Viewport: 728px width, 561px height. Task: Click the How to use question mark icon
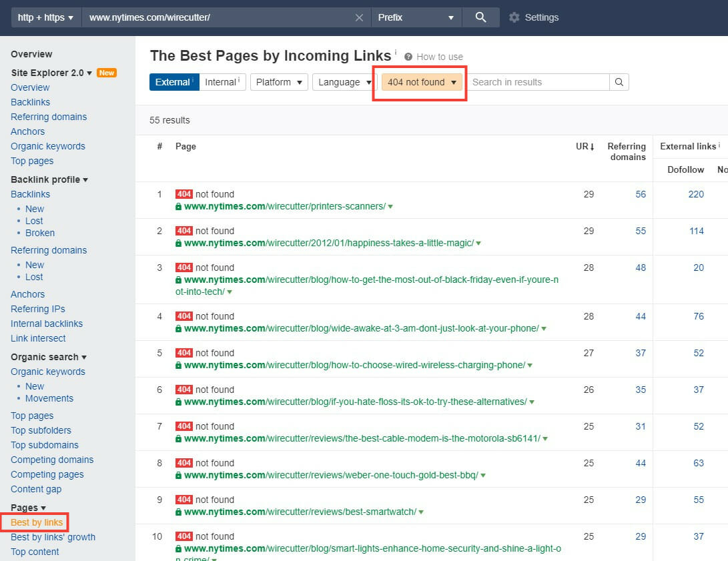(408, 57)
